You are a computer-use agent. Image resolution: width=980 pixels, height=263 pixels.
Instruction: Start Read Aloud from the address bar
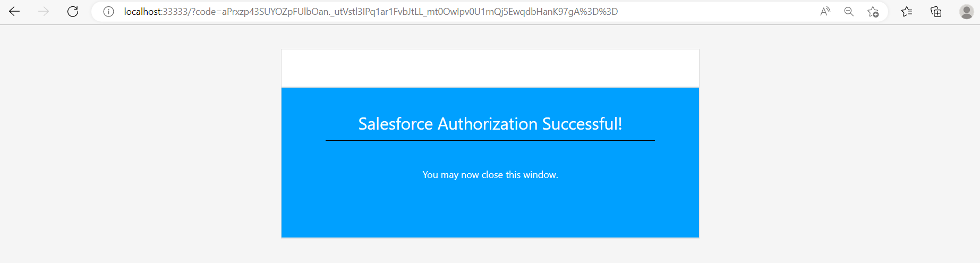pyautogui.click(x=825, y=12)
